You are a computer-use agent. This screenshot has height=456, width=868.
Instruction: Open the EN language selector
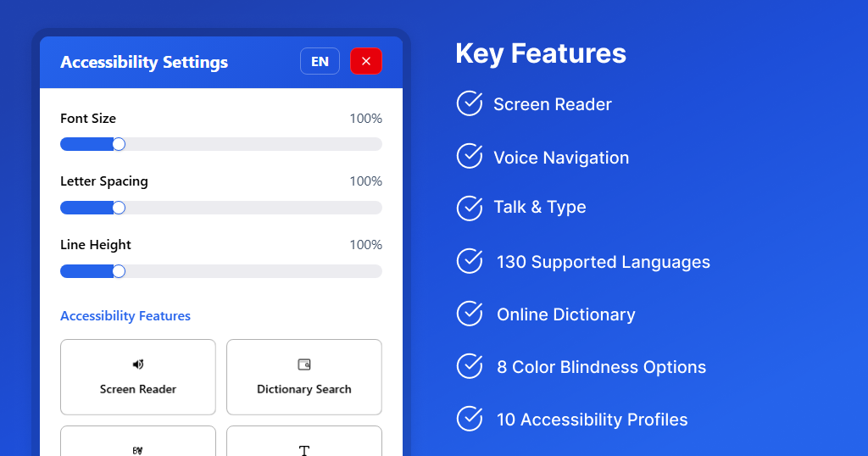click(320, 62)
